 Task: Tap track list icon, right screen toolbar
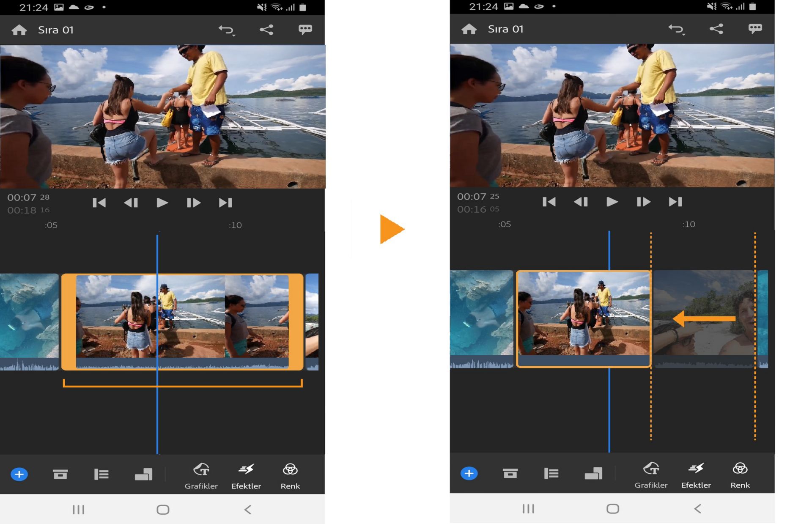(551, 473)
